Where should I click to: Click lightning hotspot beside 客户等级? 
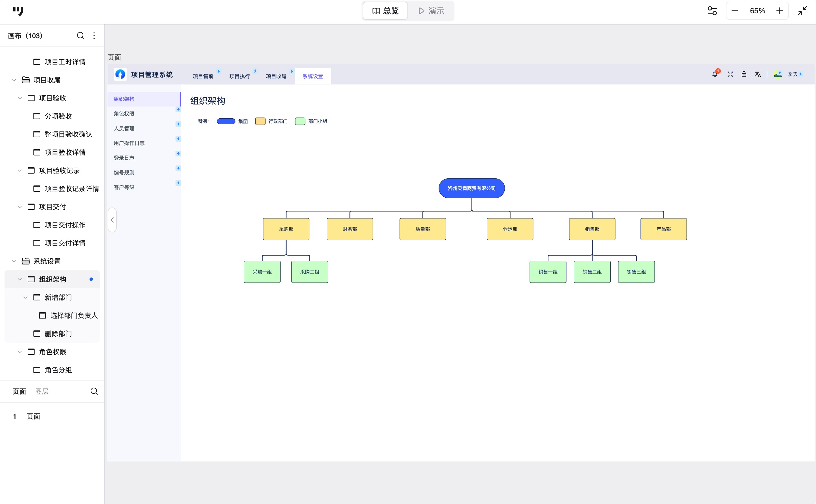tap(178, 183)
